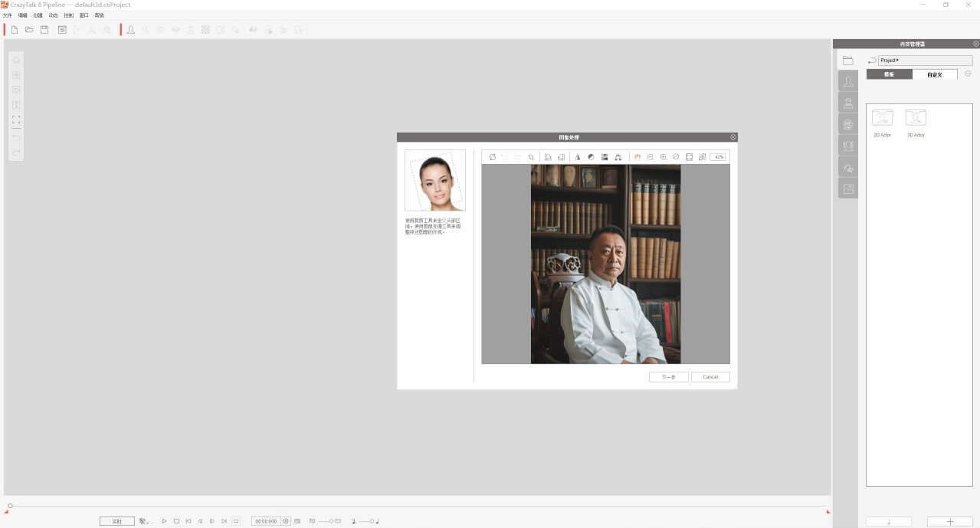Viewport: 980px width, 528px height.
Task: Click the save project icon
Action: click(44, 30)
